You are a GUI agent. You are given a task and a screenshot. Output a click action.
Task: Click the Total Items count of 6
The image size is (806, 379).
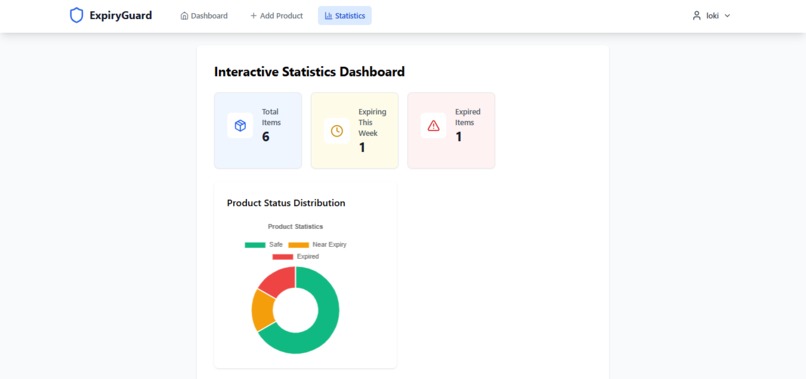(266, 137)
